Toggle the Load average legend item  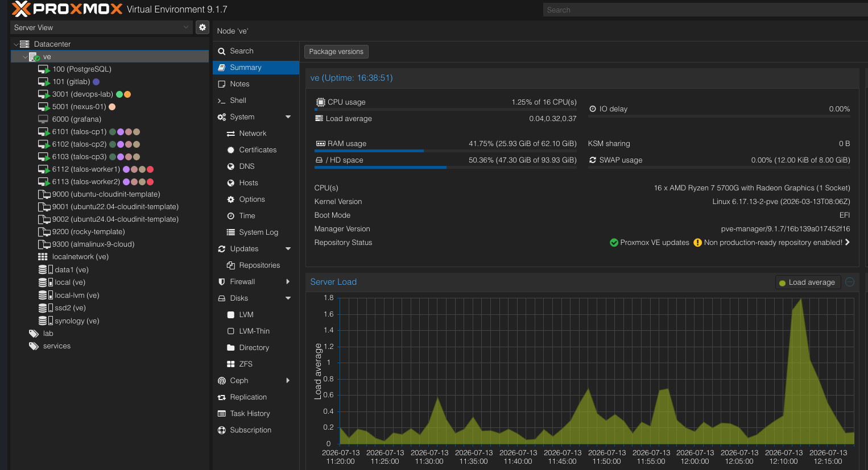(808, 282)
